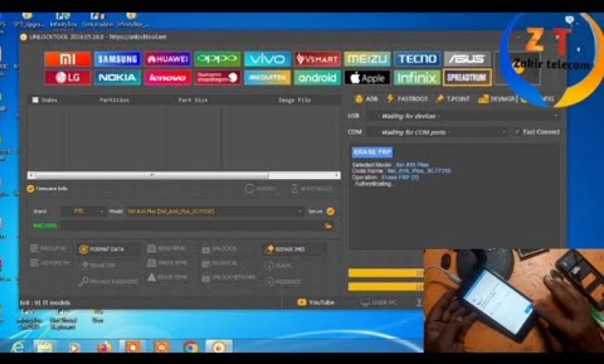Select the Meizu brand tile
This screenshot has width=604, height=364.
367,60
